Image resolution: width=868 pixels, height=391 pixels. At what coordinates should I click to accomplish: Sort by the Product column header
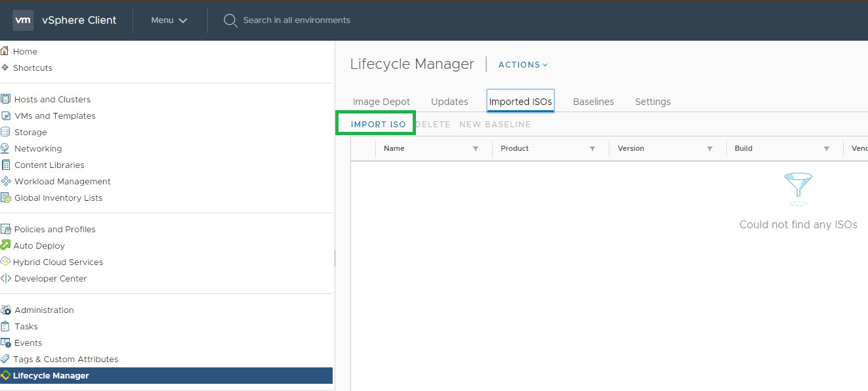[514, 148]
